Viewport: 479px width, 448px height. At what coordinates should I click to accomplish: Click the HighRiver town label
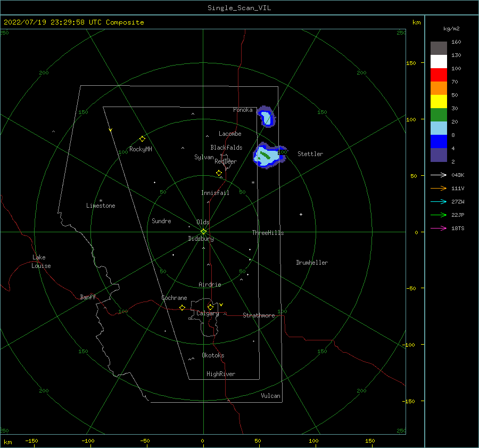(221, 374)
